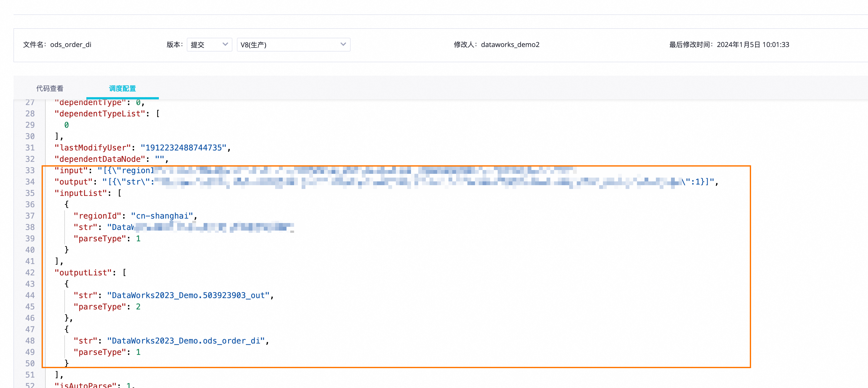This screenshot has width=868, height=388.
Task: Click line number 51 in the gutter
Action: coord(30,375)
